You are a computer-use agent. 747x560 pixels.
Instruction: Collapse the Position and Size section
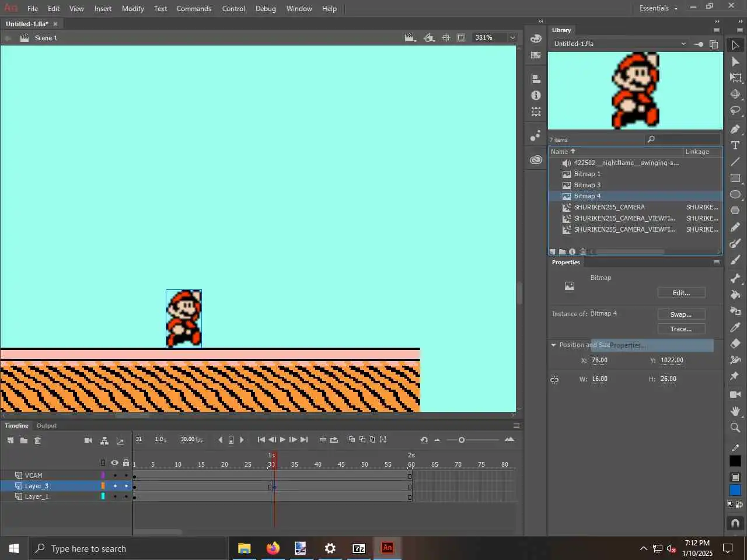tap(553, 345)
